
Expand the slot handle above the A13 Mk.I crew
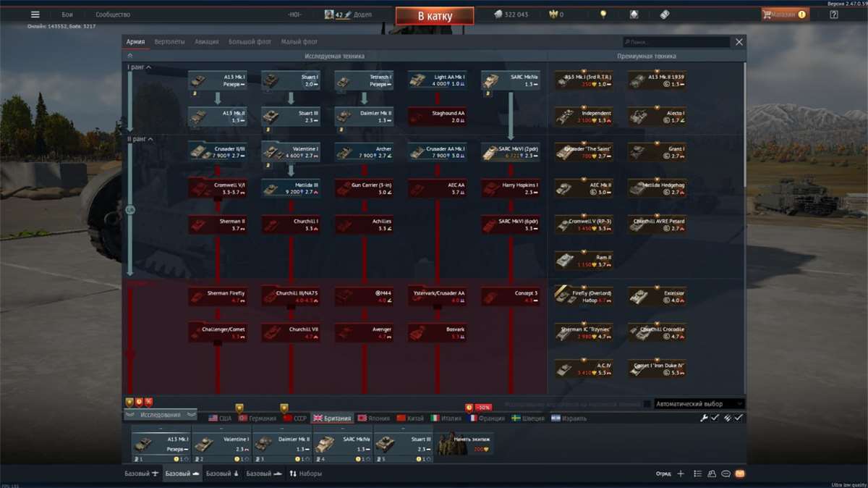coord(161,429)
